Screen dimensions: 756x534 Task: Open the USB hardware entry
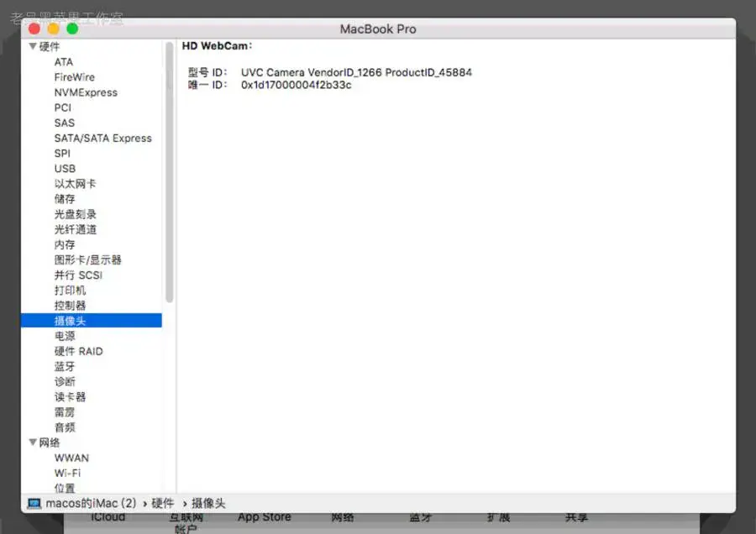coord(65,169)
